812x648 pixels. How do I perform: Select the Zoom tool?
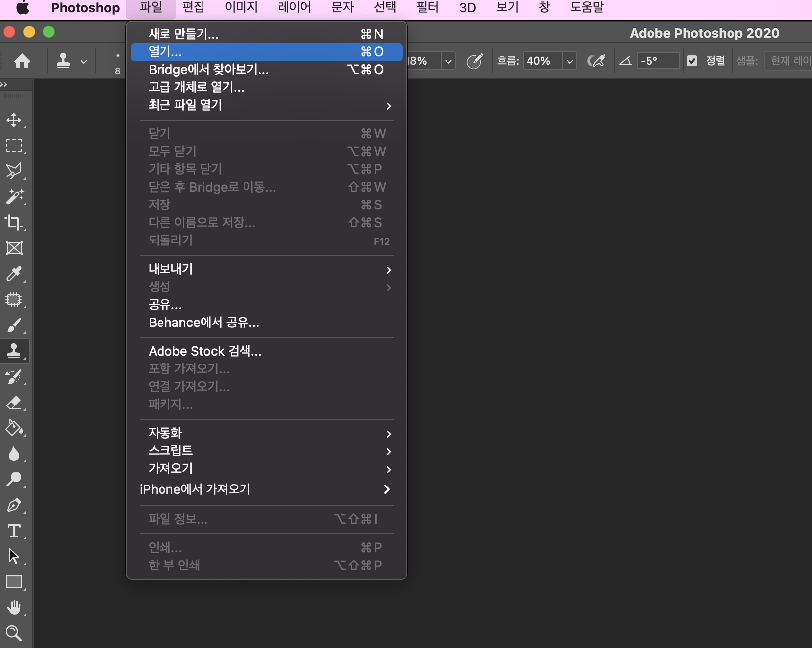point(14,633)
